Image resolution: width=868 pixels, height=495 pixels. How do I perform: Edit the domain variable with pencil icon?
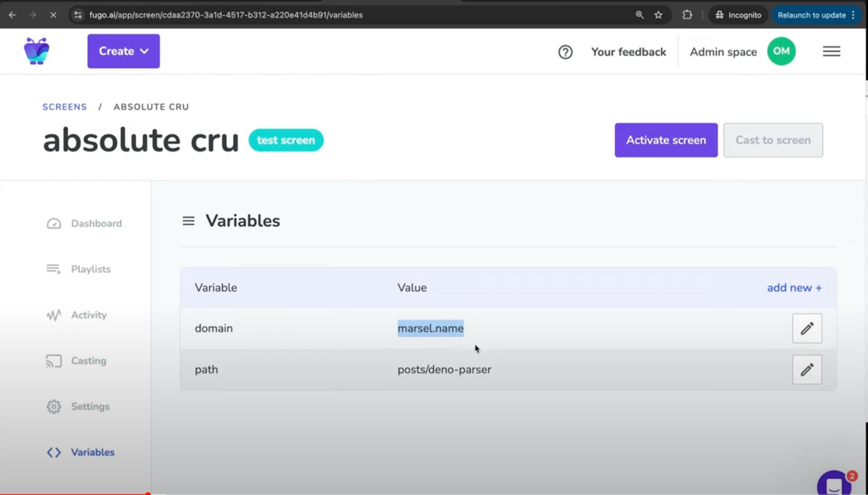pyautogui.click(x=807, y=328)
